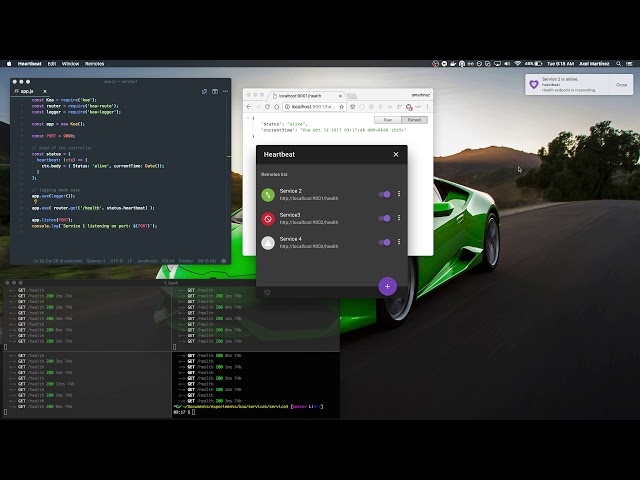This screenshot has width=640, height=480.
Task: Open the more options menu for Service3
Action: pyautogui.click(x=399, y=218)
